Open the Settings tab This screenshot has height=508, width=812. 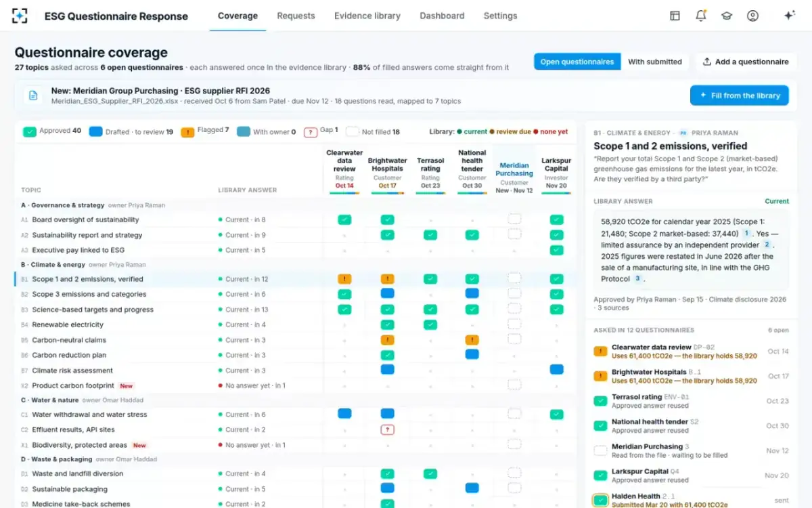(x=500, y=16)
